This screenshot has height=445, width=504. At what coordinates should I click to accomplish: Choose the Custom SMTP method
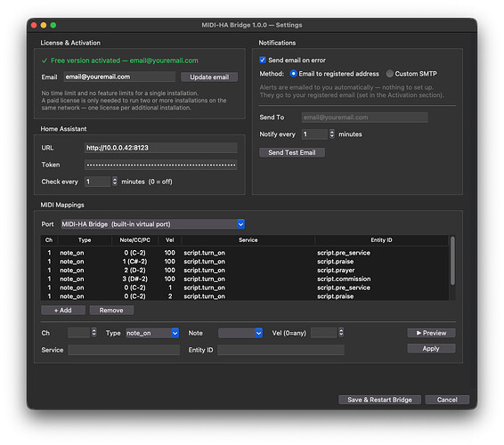[389, 74]
